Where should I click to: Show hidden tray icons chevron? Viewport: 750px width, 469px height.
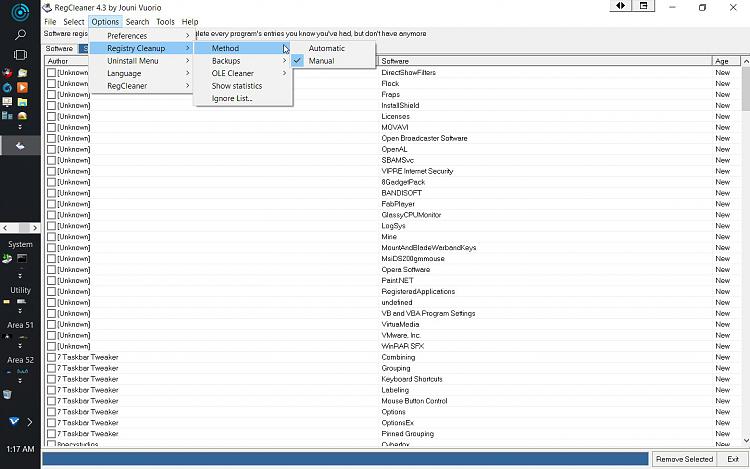pyautogui.click(x=30, y=422)
